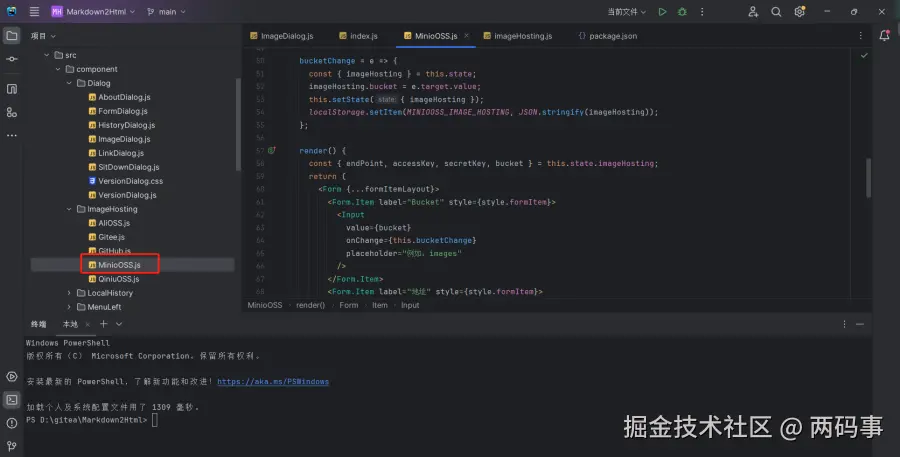This screenshot has width=900, height=457.
Task: Click render() in the breadcrumb bar
Action: point(311,305)
